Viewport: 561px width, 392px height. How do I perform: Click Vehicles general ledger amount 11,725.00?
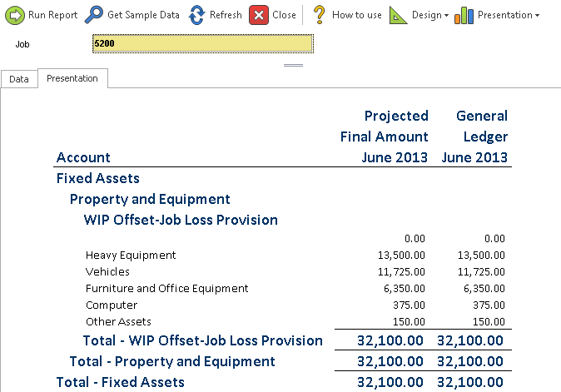(x=481, y=272)
